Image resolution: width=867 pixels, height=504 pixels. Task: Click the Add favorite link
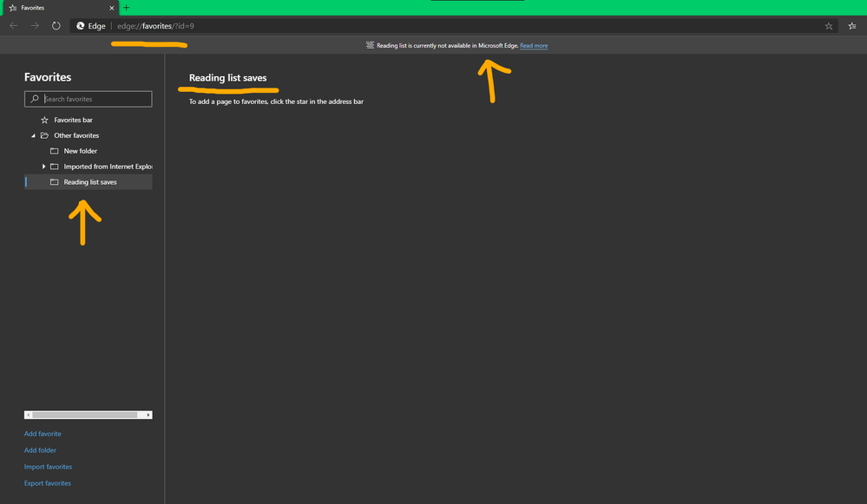pyautogui.click(x=43, y=434)
